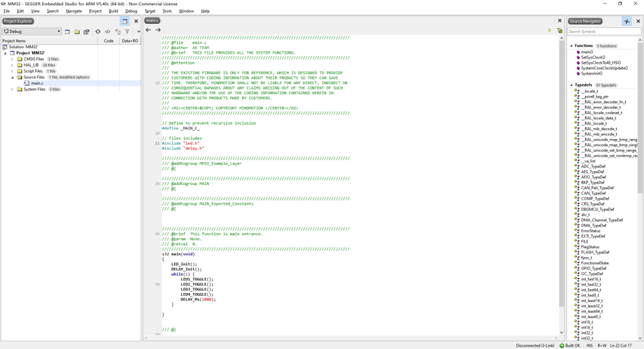Open the File menu

(x=7, y=11)
